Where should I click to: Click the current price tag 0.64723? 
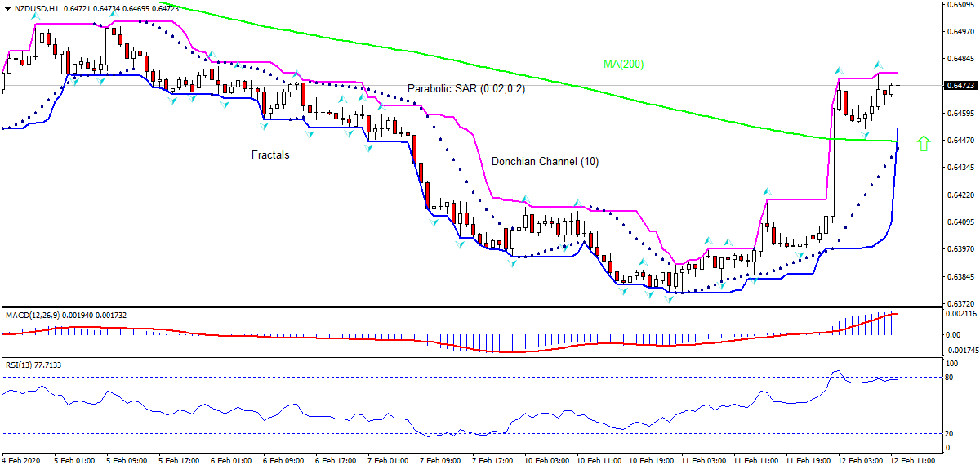click(x=960, y=85)
